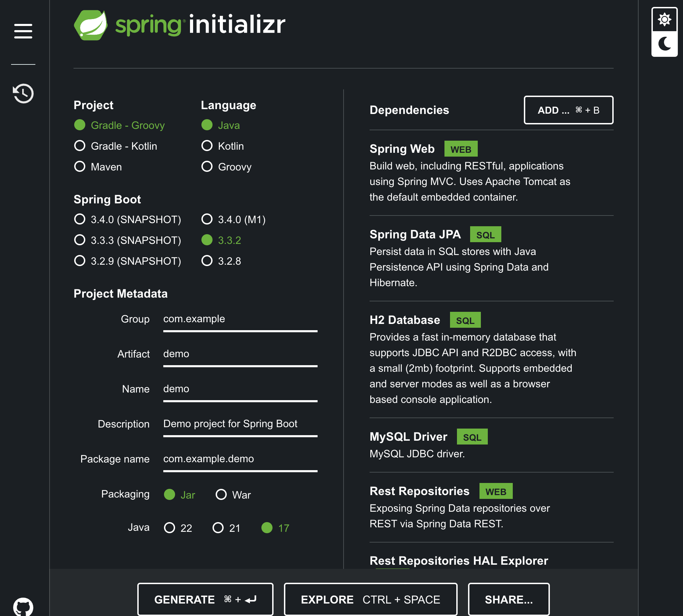Edit the Artifact input field
683x616 pixels.
[x=240, y=355]
